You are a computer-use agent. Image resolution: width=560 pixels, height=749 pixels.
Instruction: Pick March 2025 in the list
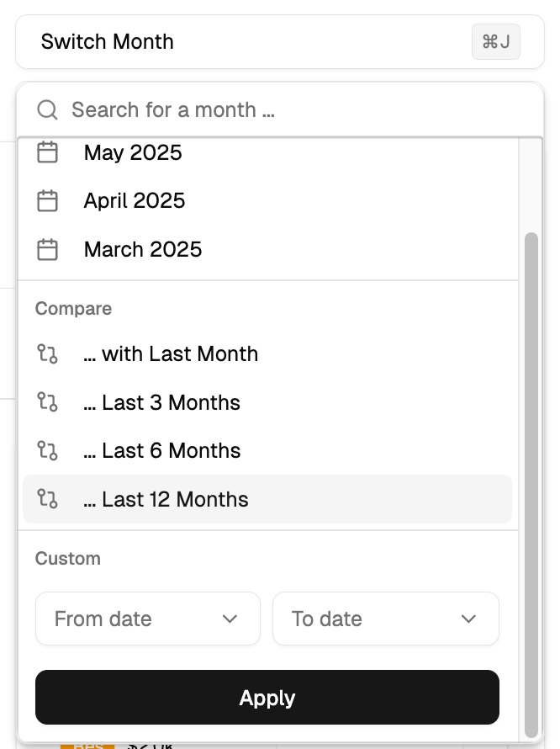[143, 250]
